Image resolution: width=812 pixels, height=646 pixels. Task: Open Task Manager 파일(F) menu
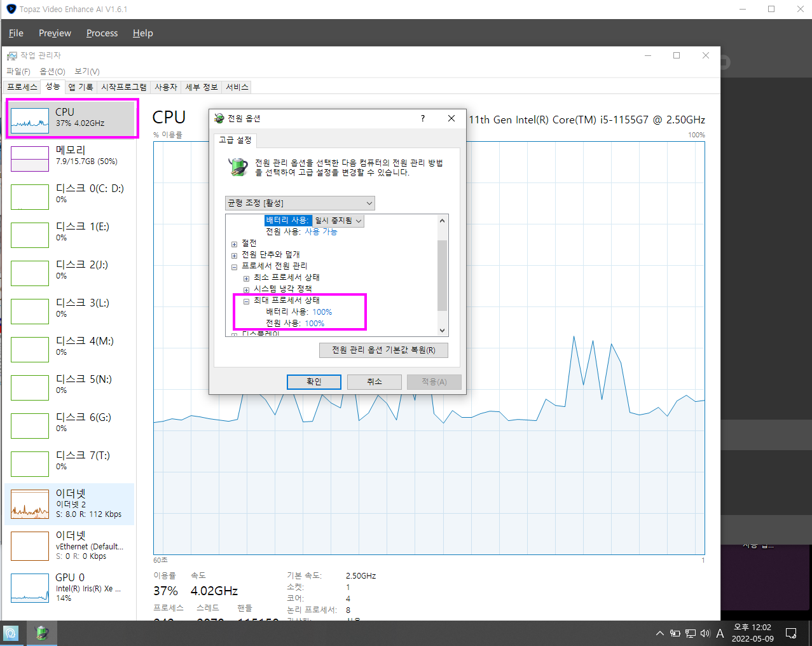18,71
